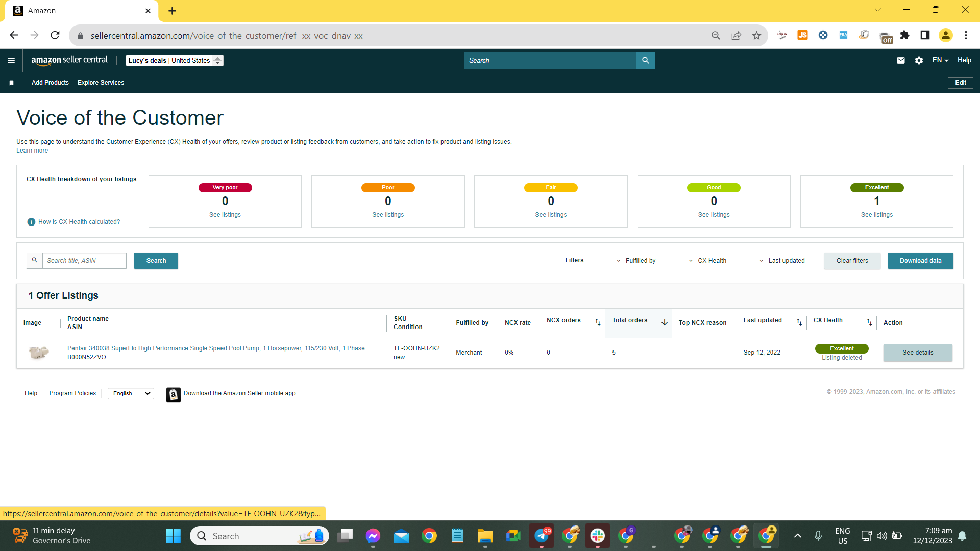Show hidden system tray icons chevron

(x=798, y=536)
